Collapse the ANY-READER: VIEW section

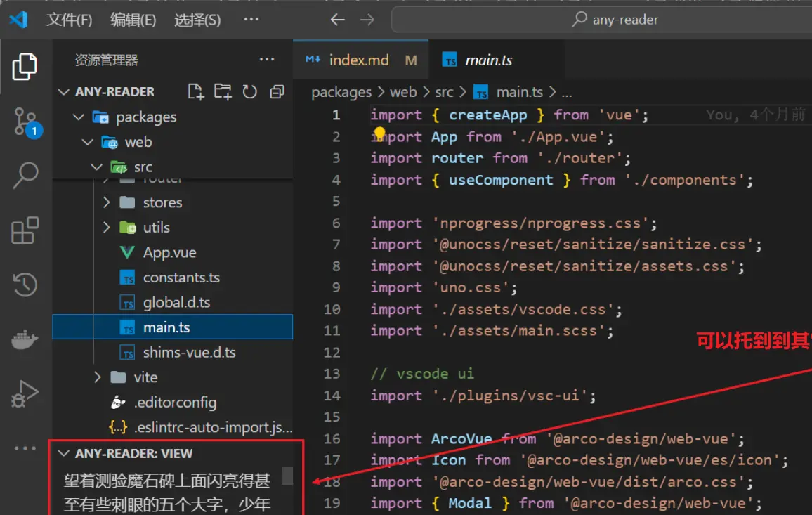pyautogui.click(x=64, y=454)
